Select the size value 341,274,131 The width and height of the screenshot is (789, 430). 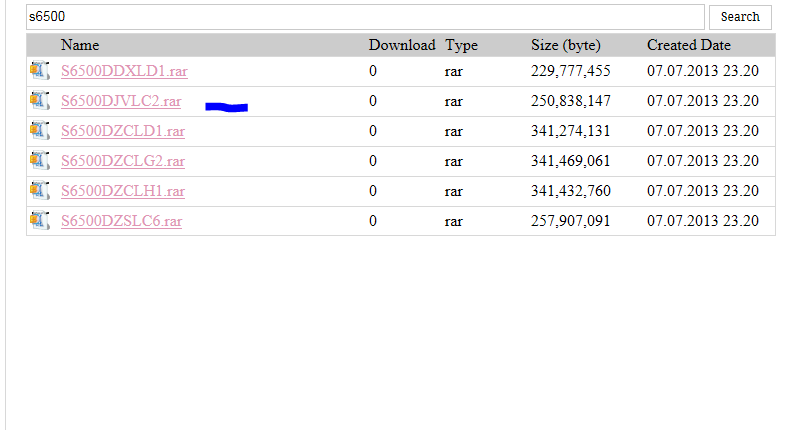point(571,131)
